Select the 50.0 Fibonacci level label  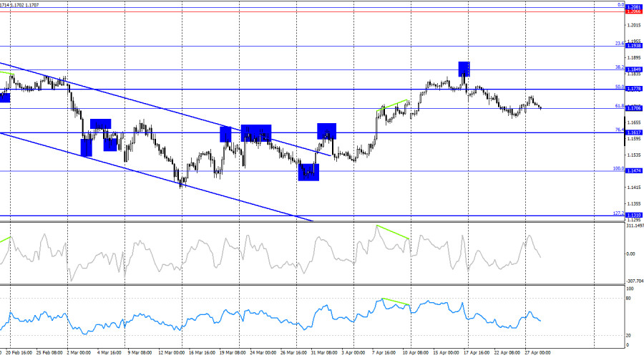pyautogui.click(x=620, y=87)
